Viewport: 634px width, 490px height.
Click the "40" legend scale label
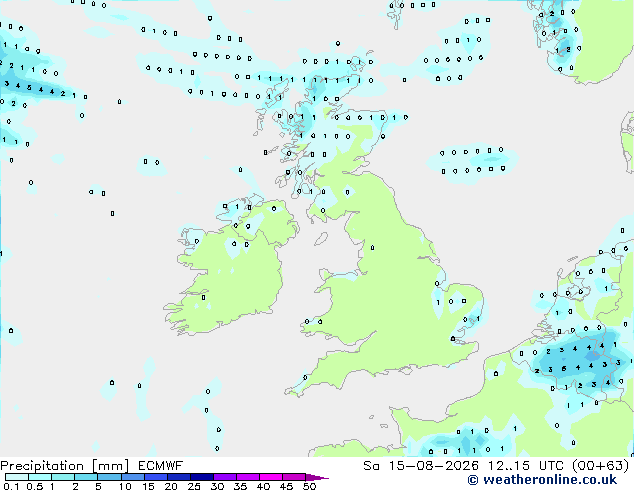tap(263, 486)
